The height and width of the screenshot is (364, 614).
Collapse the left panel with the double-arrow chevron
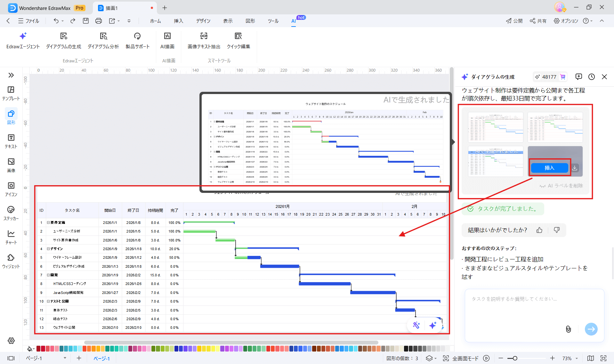11,75
